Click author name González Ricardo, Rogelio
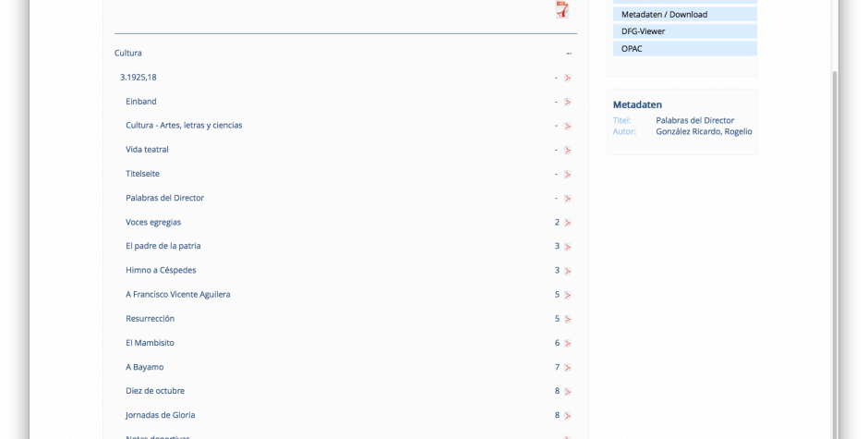 point(704,132)
